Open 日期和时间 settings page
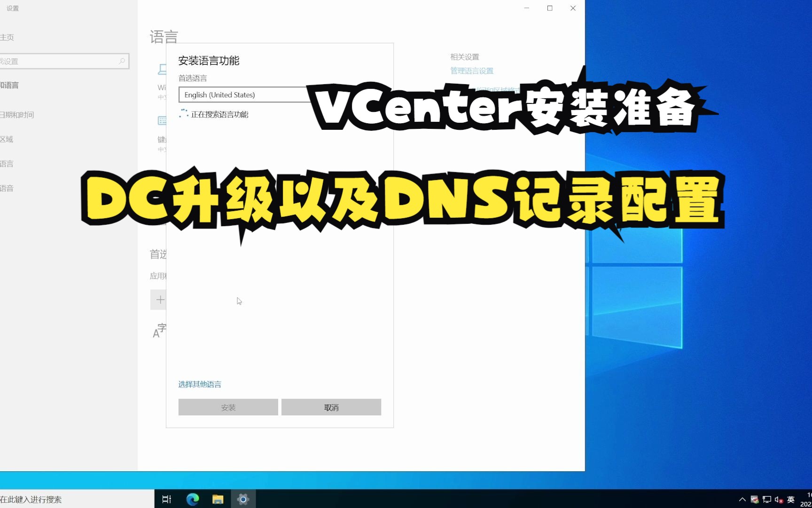 17,115
